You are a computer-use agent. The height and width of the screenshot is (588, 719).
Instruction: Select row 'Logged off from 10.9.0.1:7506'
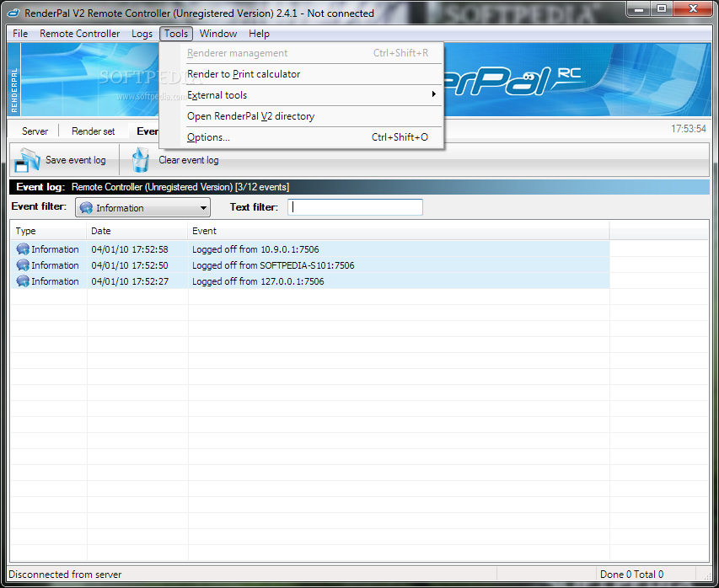pyautogui.click(x=310, y=249)
